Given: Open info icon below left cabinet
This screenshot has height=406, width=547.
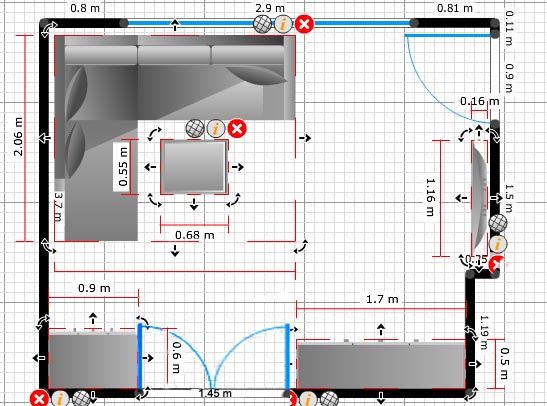Looking at the screenshot, I should click(x=60, y=399).
